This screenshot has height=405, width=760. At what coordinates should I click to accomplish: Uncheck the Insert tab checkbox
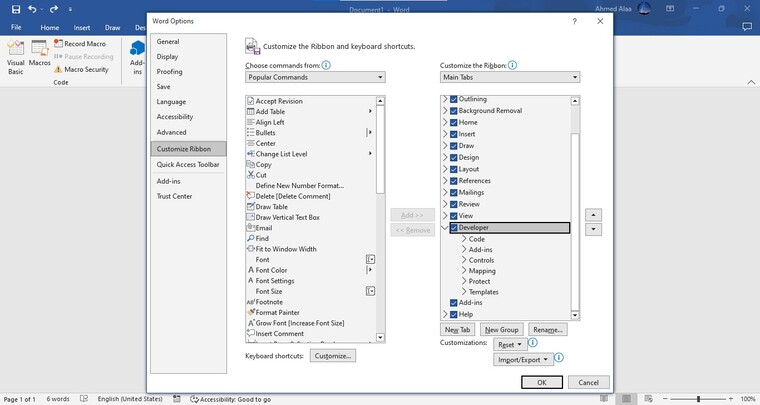(x=454, y=134)
